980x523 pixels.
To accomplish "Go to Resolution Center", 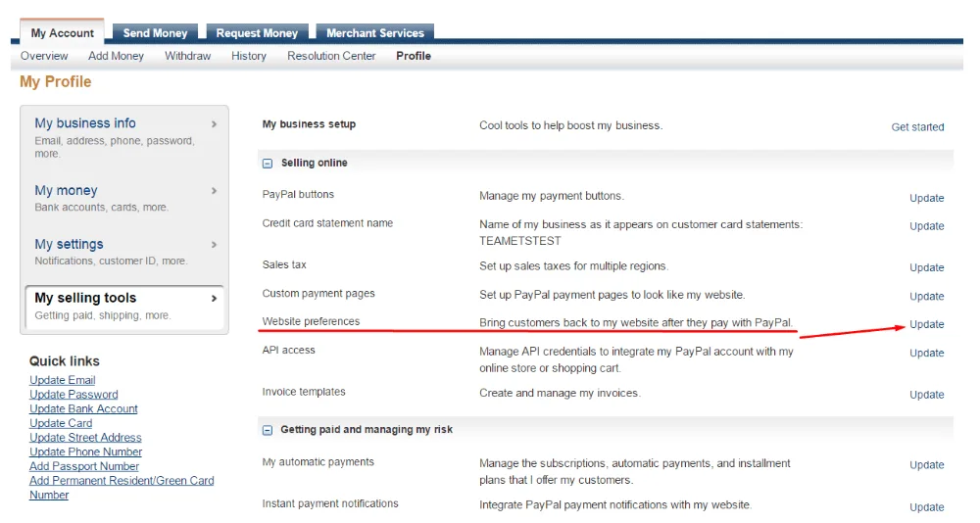I will [331, 56].
